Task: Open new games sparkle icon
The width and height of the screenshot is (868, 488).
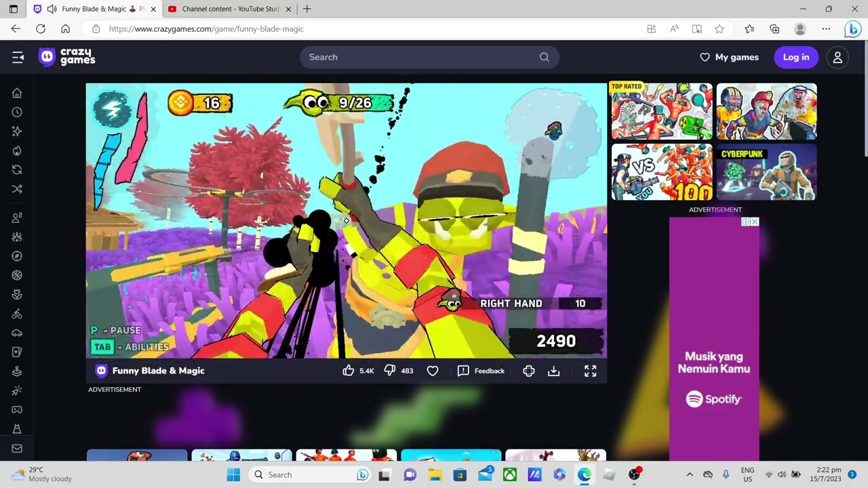Action: 17,131
